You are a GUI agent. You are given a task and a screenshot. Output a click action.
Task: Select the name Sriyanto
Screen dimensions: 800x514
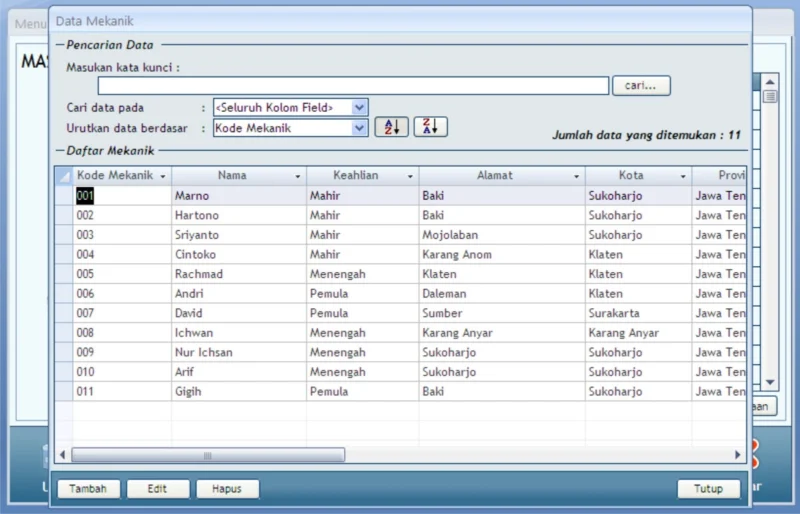click(196, 235)
